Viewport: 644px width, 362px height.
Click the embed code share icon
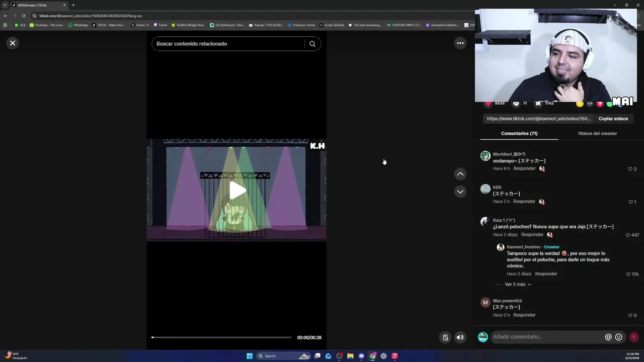[x=590, y=104]
